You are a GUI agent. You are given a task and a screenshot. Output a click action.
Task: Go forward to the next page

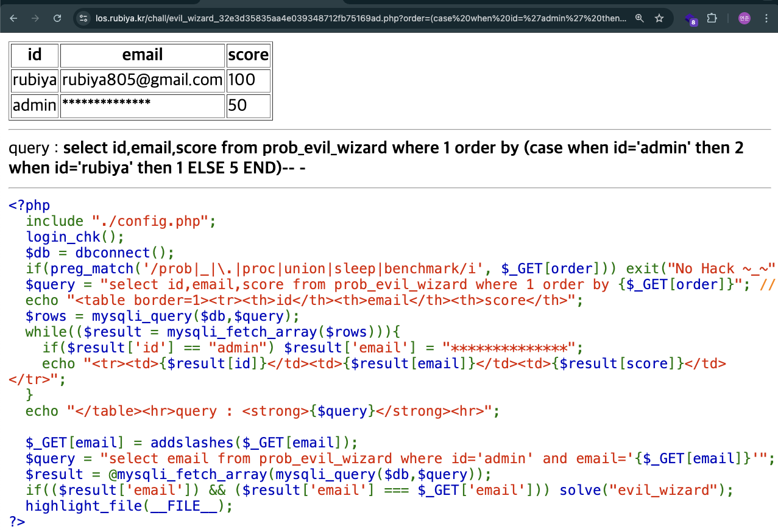coord(35,18)
